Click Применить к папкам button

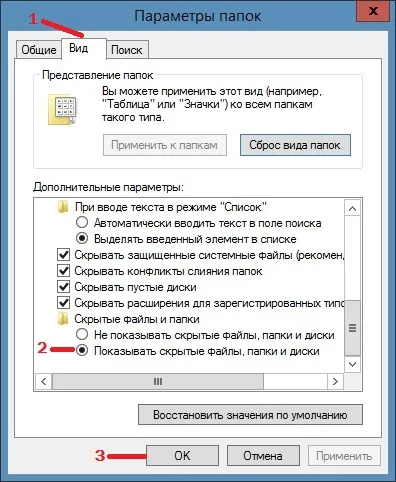[165, 145]
